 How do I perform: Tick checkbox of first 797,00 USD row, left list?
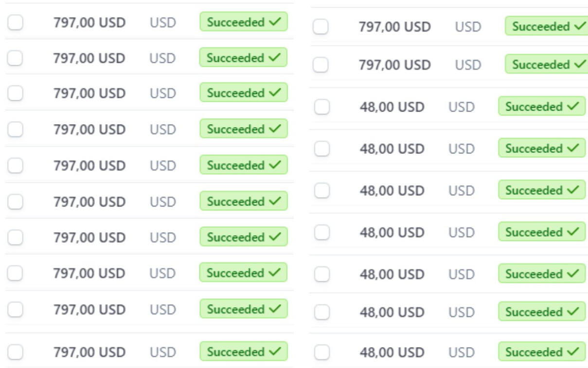(16, 22)
